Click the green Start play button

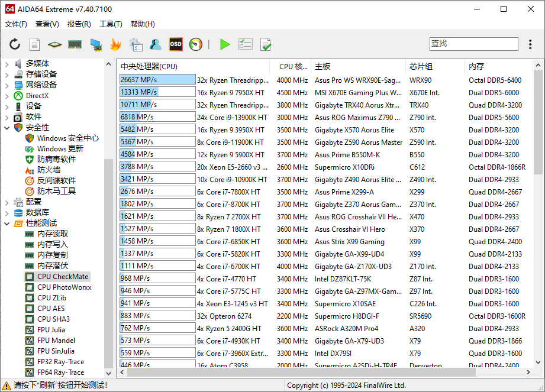point(224,44)
